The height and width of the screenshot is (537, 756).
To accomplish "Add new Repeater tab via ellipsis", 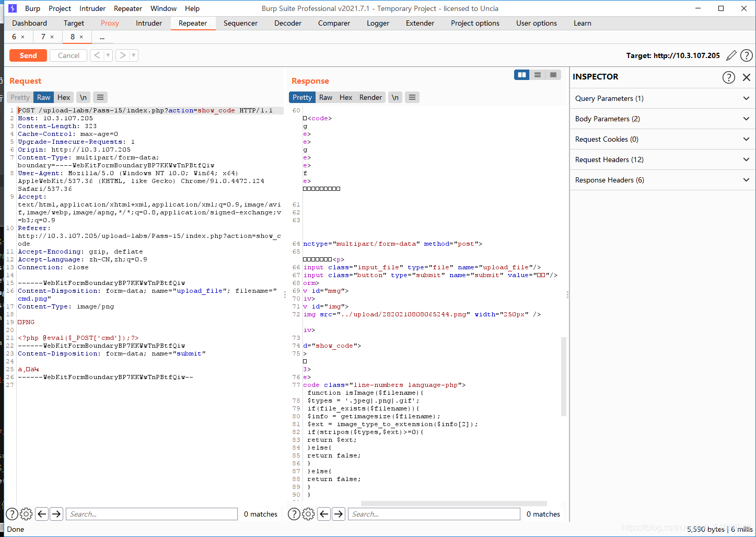I will coord(102,37).
